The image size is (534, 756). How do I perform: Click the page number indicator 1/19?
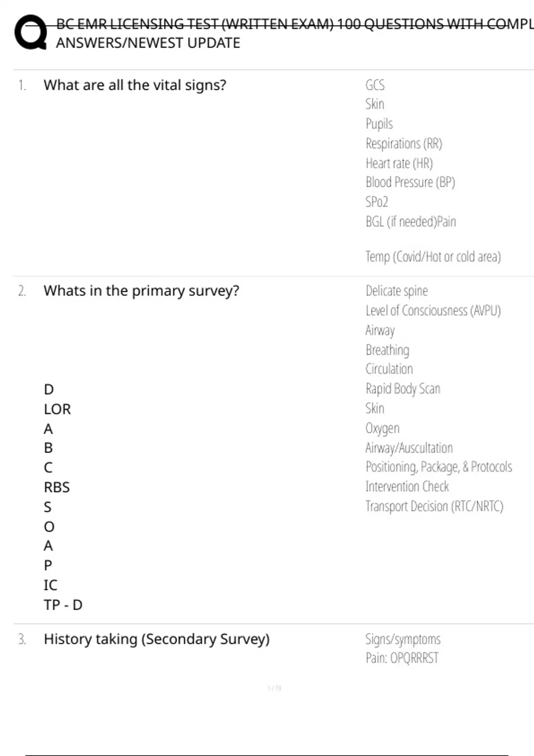click(x=275, y=688)
